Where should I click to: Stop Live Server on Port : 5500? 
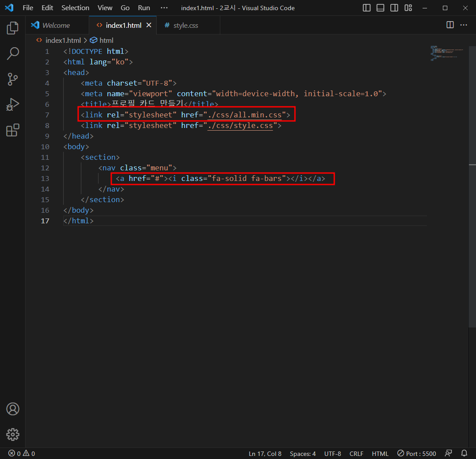coord(417,454)
